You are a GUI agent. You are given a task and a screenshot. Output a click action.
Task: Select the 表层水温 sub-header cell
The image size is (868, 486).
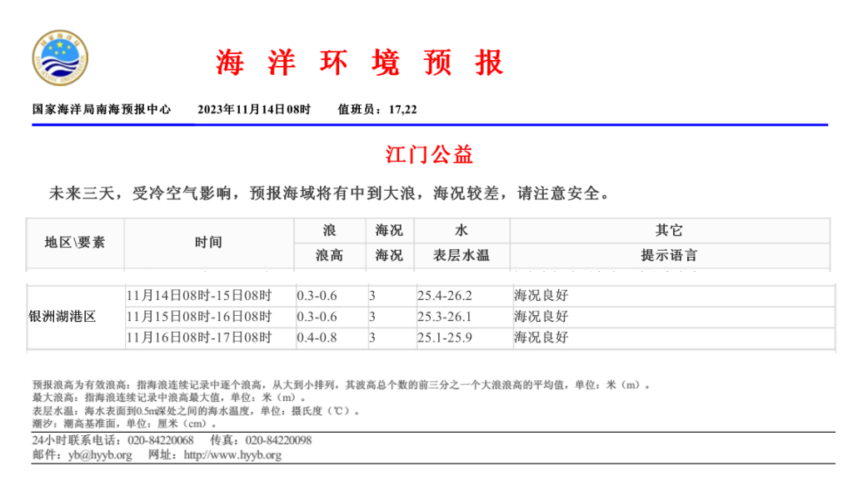461,255
